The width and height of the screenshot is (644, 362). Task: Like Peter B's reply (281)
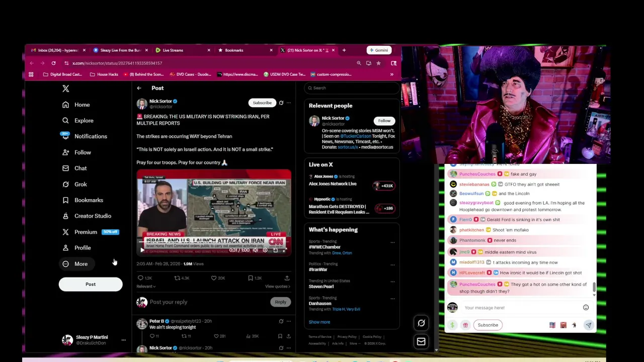(220, 336)
